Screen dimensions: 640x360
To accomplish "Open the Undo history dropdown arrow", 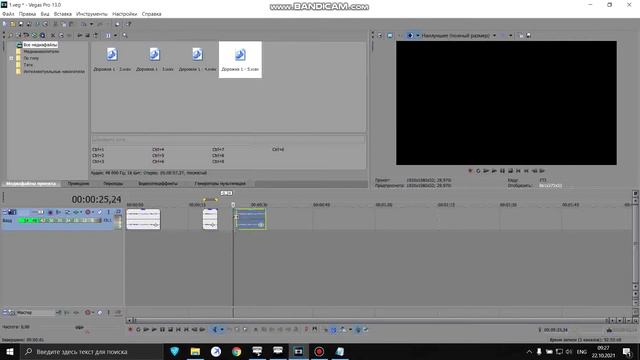I will point(91,24).
